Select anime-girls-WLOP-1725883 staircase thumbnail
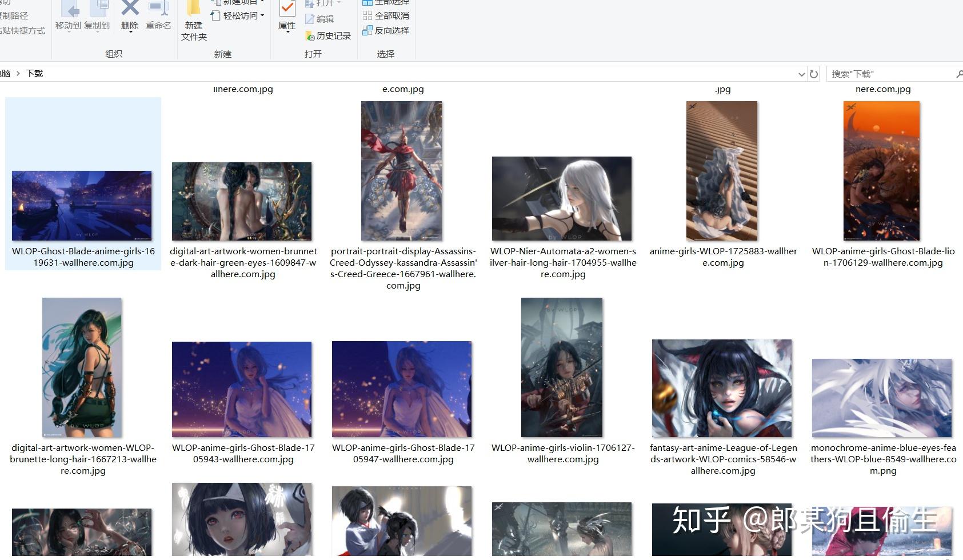This screenshot has height=560, width=963. pyautogui.click(x=722, y=171)
